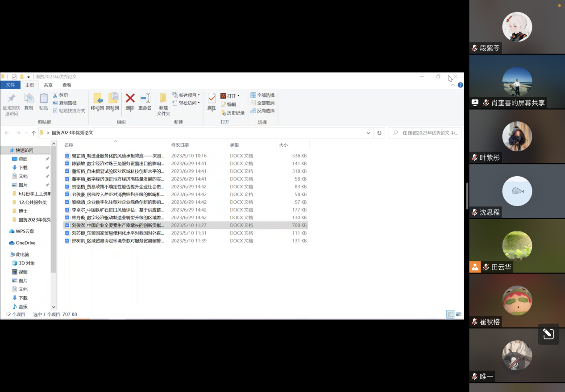This screenshot has width=565, height=392.
Task: Open the address bar history dropdown chevron
Action: click(368, 133)
